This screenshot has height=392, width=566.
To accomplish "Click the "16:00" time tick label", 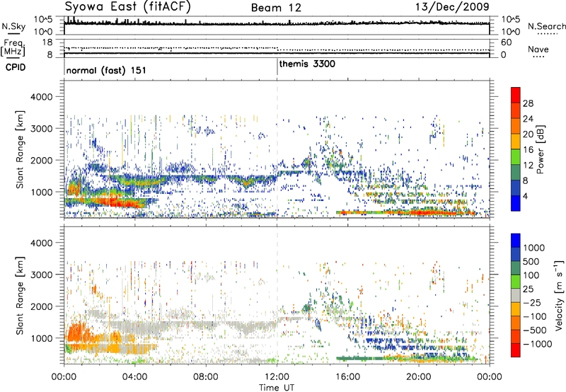I will (347, 377).
